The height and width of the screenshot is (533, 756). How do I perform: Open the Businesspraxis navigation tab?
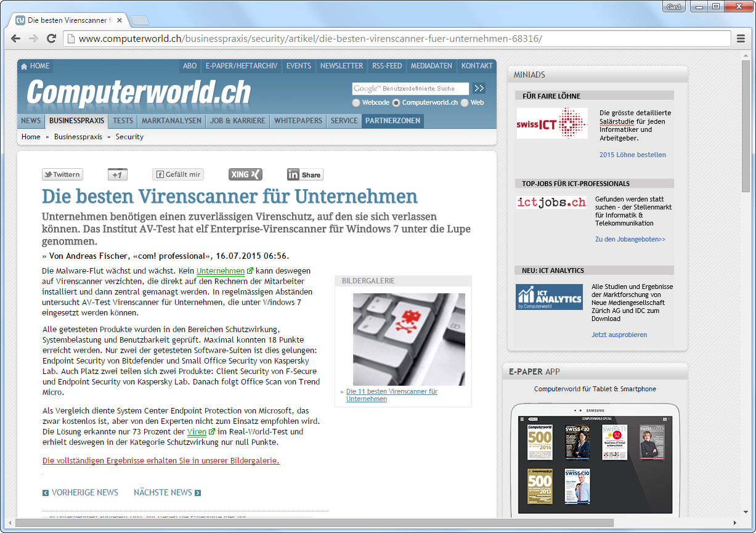tap(77, 121)
